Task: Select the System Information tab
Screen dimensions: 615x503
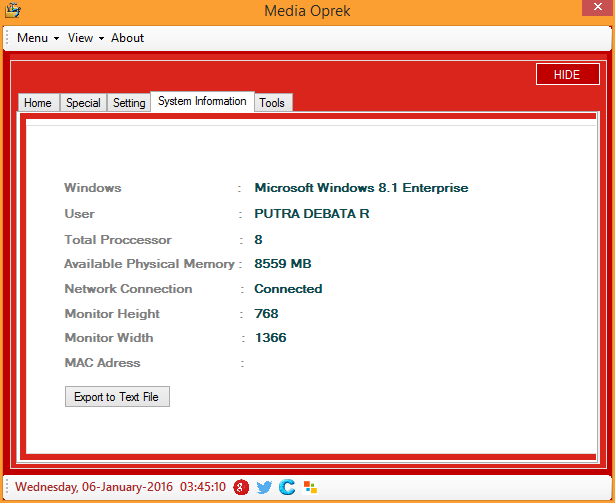Action: [202, 101]
